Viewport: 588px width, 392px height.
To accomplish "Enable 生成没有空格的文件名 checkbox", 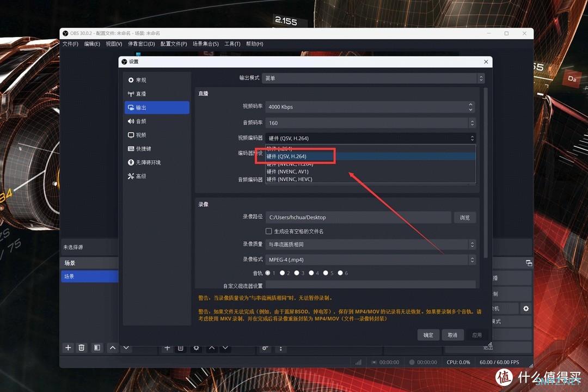I will [x=268, y=231].
